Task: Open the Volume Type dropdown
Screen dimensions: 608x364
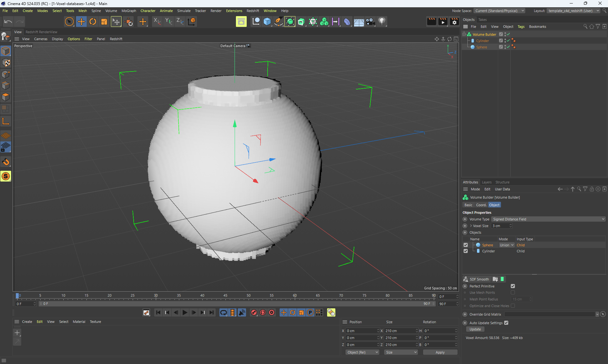Action: coord(548,219)
